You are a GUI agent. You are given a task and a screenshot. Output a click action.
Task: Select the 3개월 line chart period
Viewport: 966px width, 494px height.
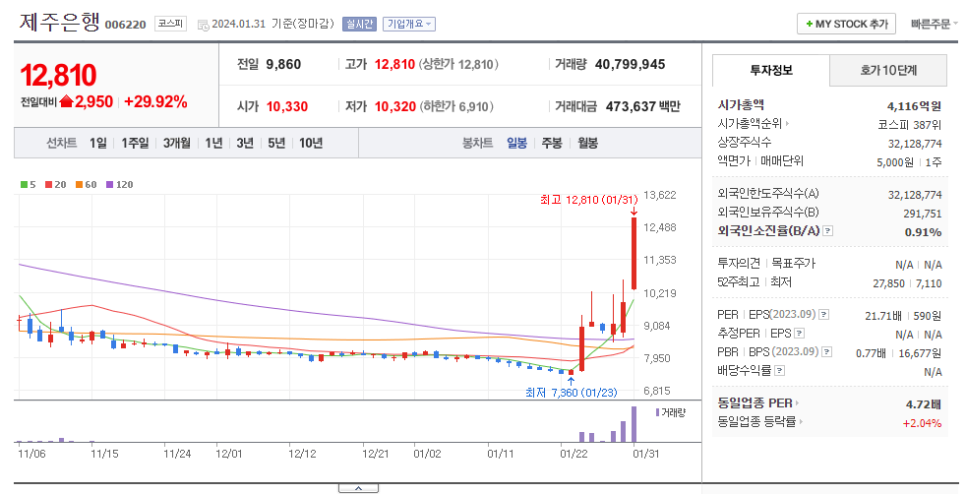click(176, 143)
